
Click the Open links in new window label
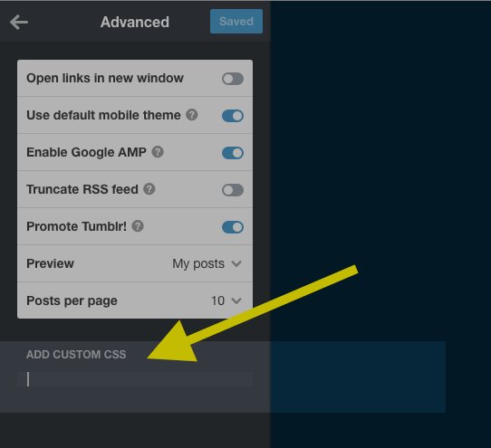[105, 78]
